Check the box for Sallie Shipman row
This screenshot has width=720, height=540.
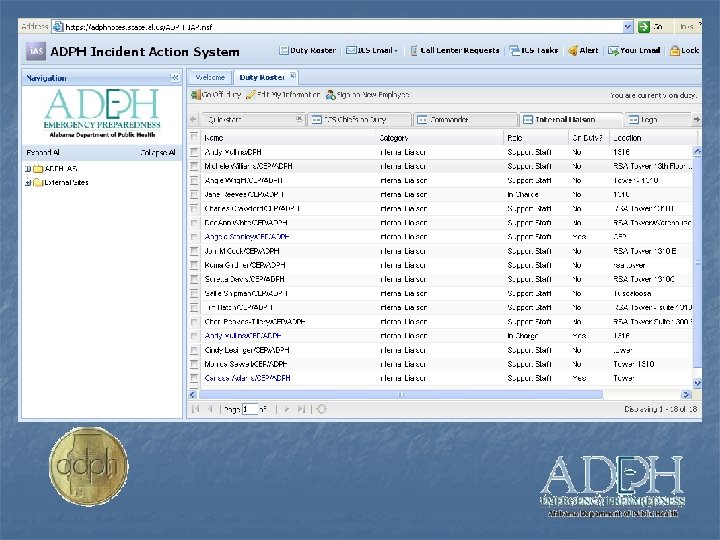(x=194, y=293)
